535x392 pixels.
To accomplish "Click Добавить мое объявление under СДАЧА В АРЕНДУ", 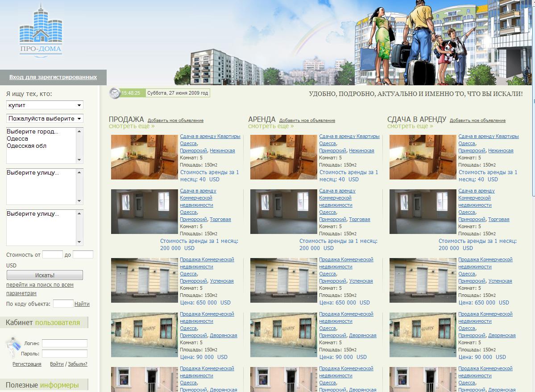I will (478, 121).
